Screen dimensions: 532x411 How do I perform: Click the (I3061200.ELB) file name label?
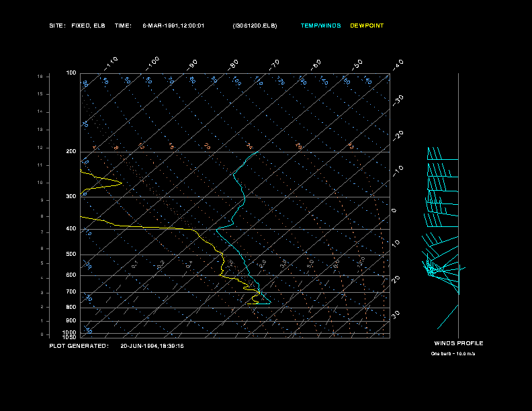tap(254, 26)
